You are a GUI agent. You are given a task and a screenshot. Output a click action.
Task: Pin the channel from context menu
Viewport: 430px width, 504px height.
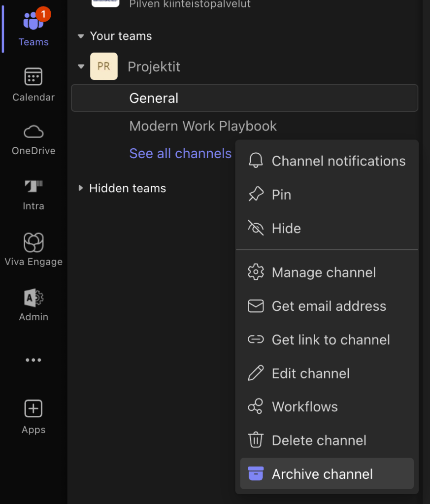coord(281,195)
